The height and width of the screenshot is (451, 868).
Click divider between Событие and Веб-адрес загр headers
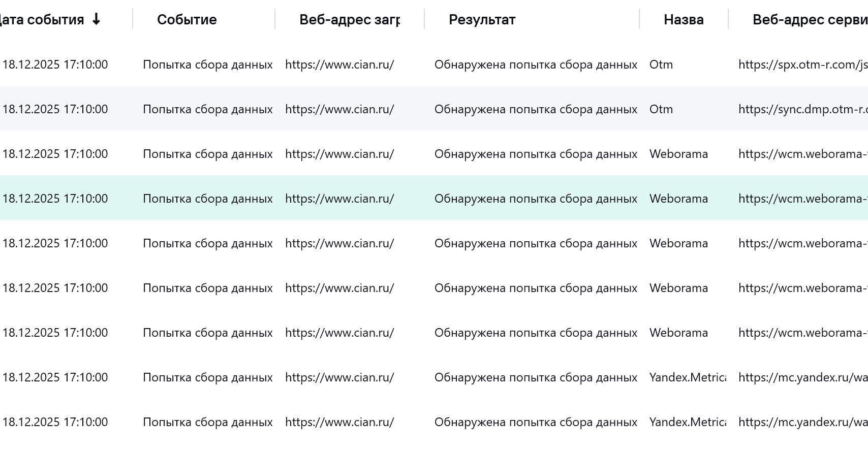[x=275, y=19]
